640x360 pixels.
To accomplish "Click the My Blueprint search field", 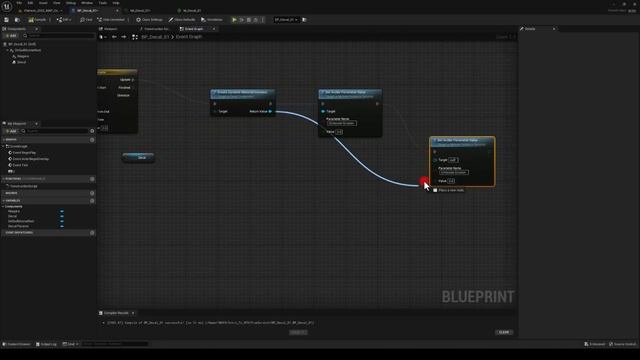I will (54, 131).
